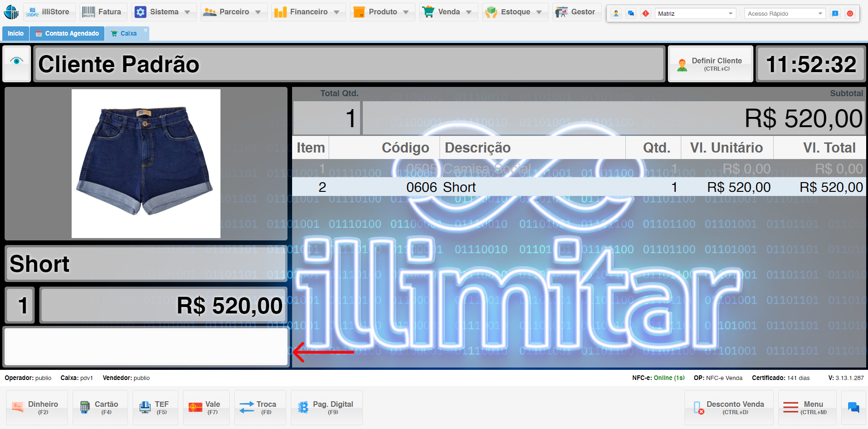Open the Estoque menu
Image resolution: width=868 pixels, height=429 pixels.
coord(515,12)
